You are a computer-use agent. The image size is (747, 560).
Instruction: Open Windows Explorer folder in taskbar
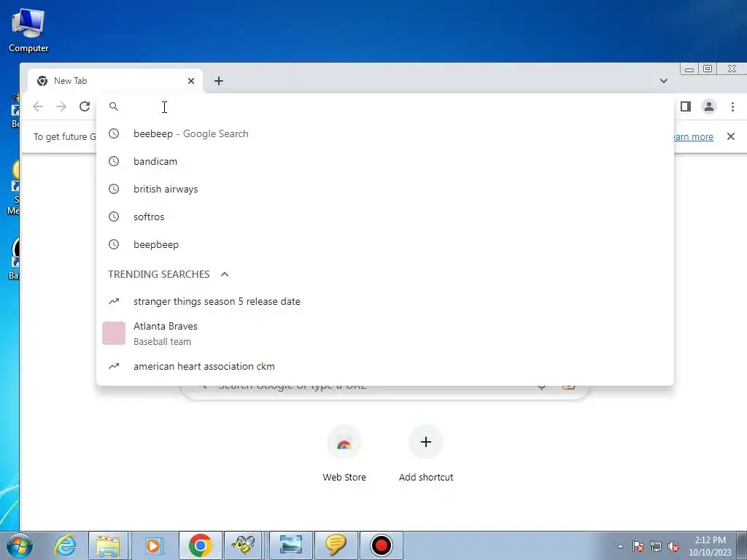click(108, 545)
